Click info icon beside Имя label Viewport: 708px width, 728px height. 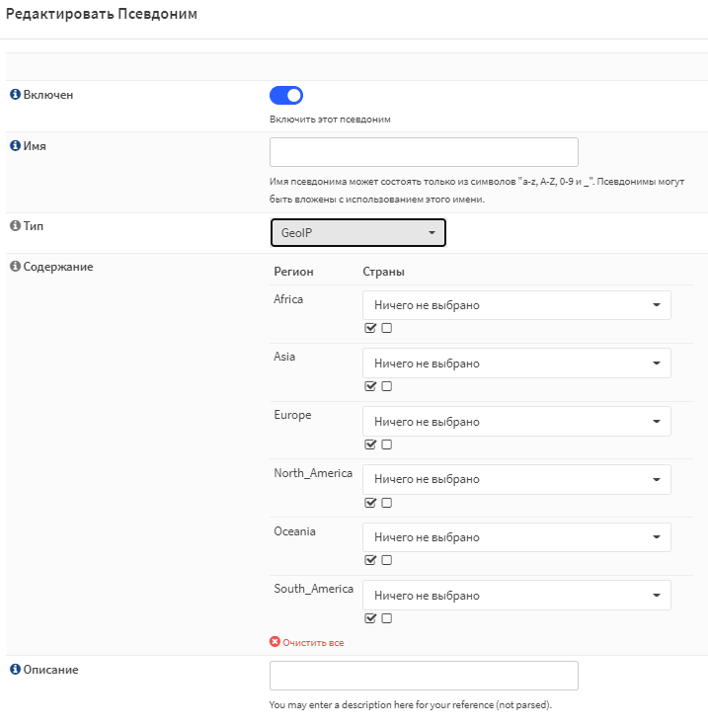click(x=16, y=145)
